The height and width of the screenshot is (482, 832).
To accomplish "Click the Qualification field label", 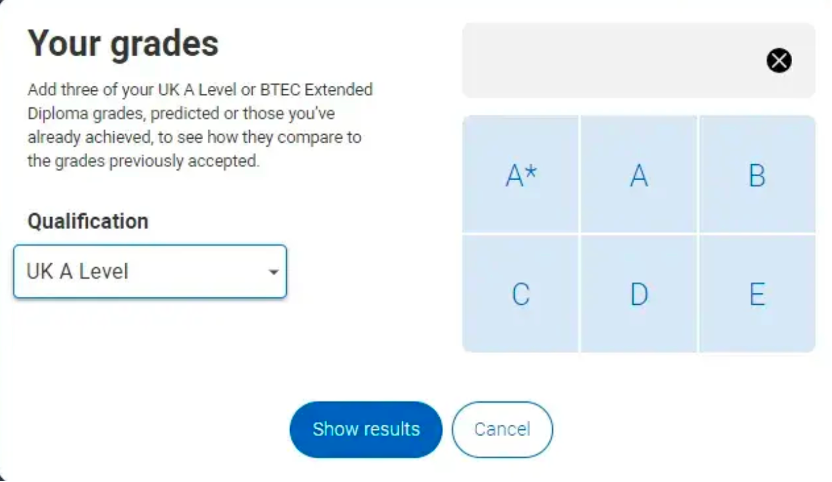I will click(88, 221).
